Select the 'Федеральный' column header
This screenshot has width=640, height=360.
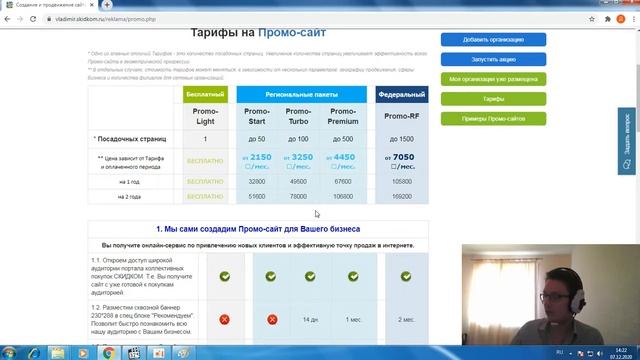pos(402,94)
